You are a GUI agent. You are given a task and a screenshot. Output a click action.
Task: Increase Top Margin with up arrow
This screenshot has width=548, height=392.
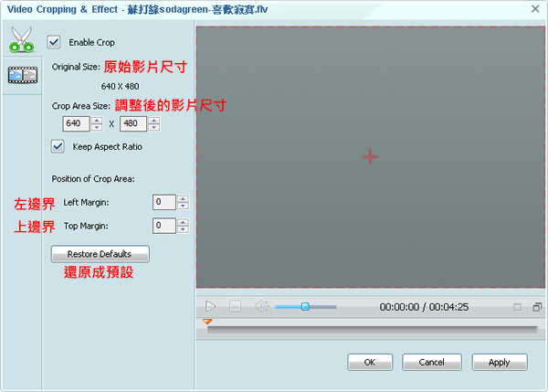point(183,222)
